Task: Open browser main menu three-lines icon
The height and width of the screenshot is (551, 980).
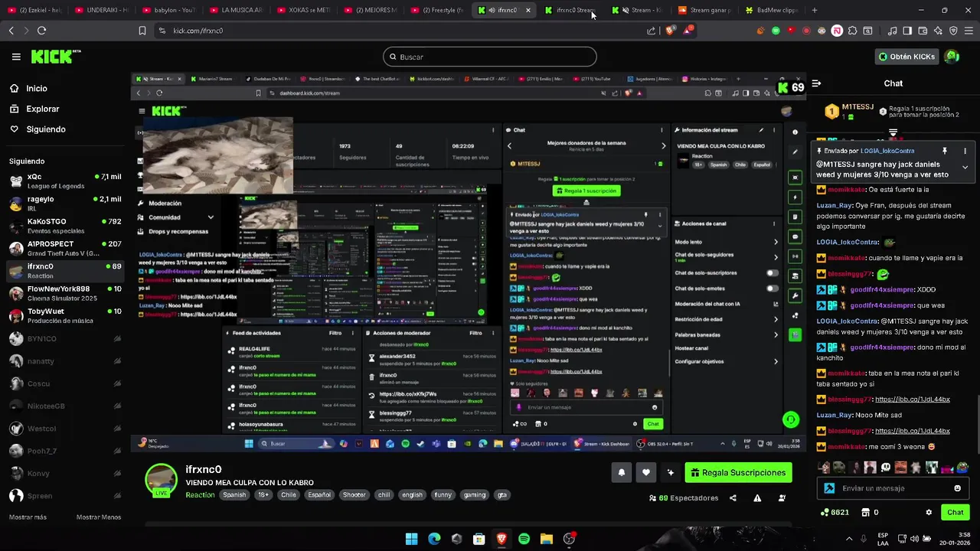Action: pyautogui.click(x=969, y=31)
